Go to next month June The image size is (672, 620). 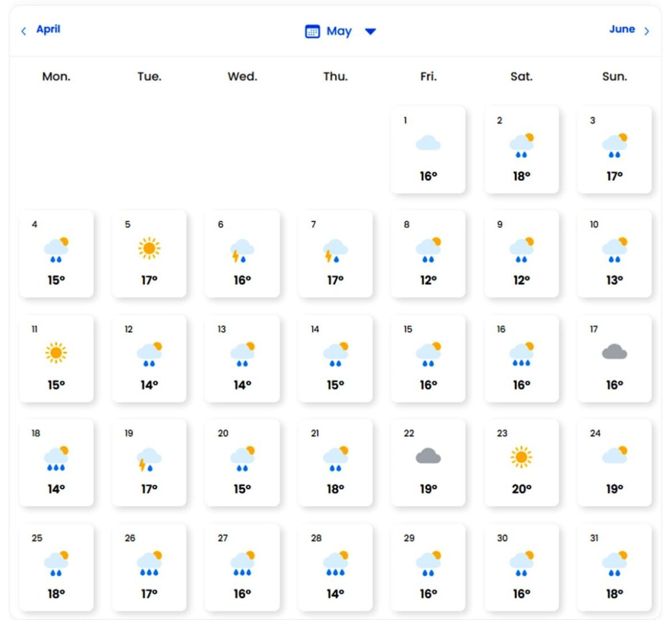coord(621,29)
